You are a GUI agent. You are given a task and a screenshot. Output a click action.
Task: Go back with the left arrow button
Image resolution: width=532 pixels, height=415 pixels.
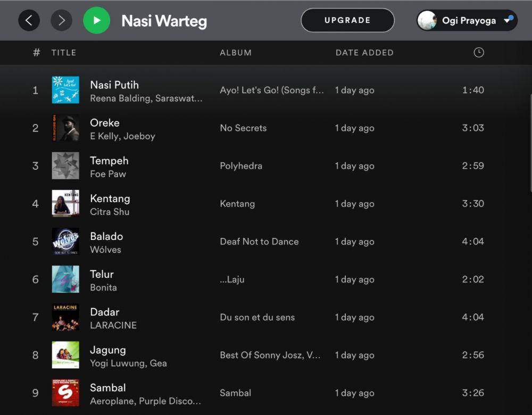pyautogui.click(x=29, y=20)
